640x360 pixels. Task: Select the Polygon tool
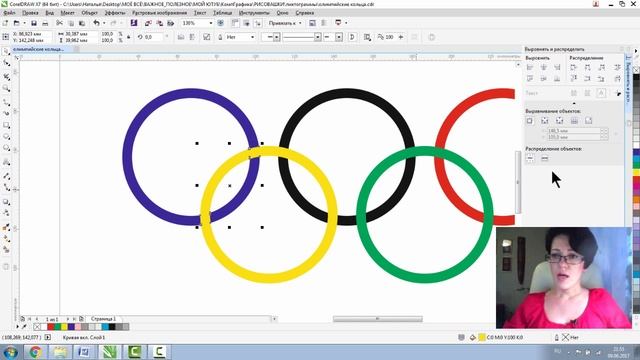[x=6, y=148]
